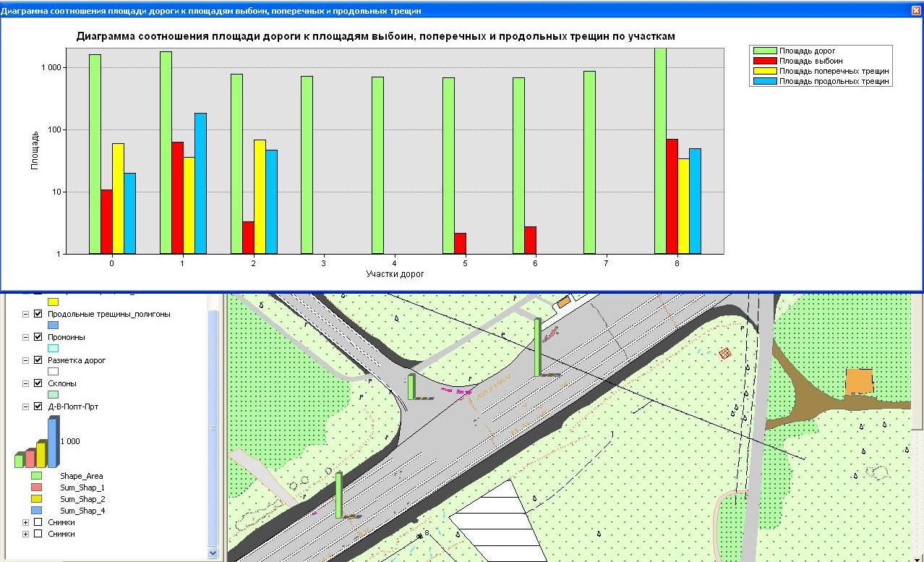Hide the Разметка дорог layer
The height and width of the screenshot is (562, 924).
point(38,360)
